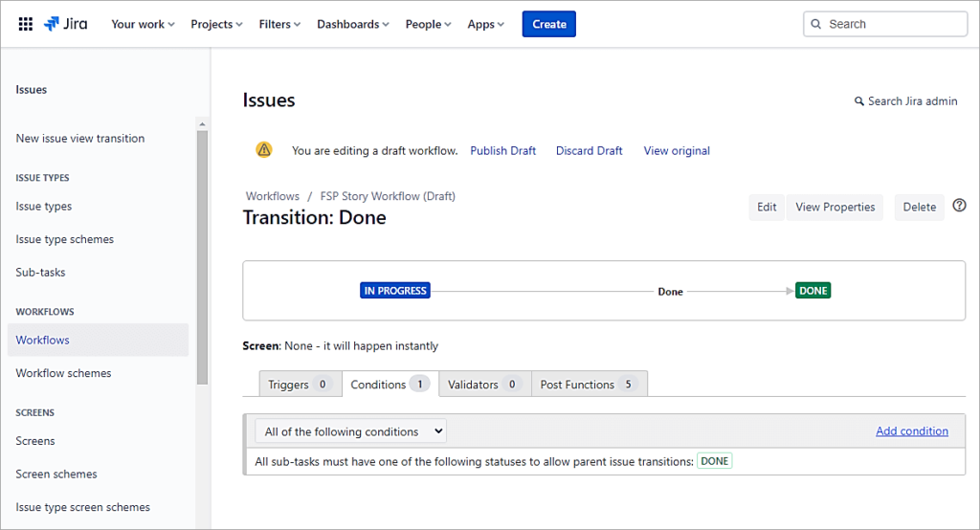Expand the Filters menu
This screenshot has height=530, width=980.
point(279,24)
